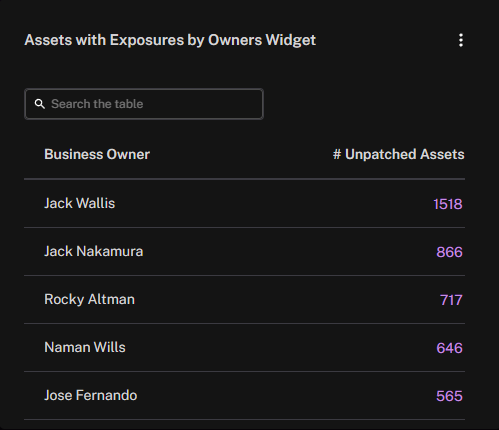Open Jack Wallis's 1518 unpatched assets link
Image resolution: width=499 pixels, height=430 pixels.
448,204
